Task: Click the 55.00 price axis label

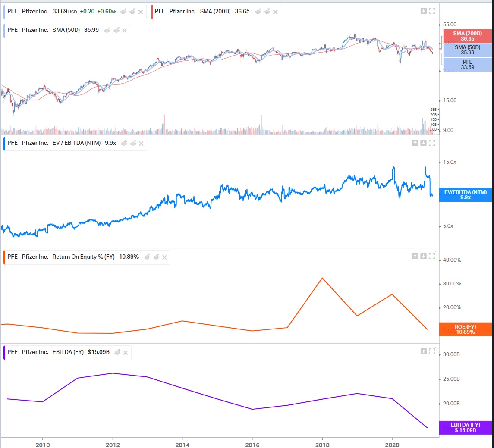Action: (x=450, y=25)
